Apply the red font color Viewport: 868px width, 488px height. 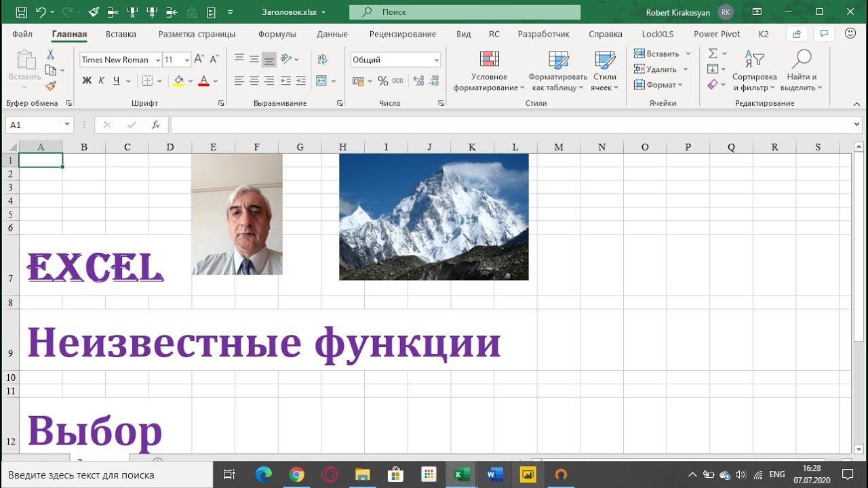pyautogui.click(x=203, y=81)
